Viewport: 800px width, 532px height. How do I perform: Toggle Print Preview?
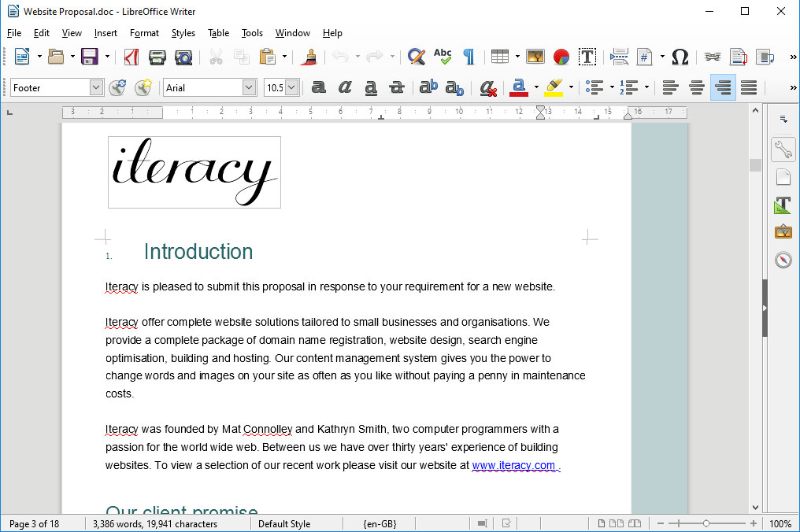coord(183,57)
